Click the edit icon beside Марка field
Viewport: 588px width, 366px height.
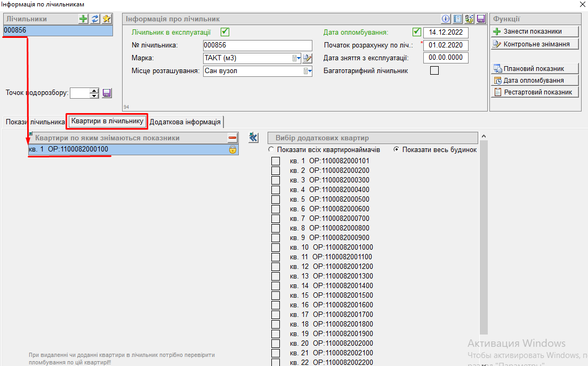tap(307, 58)
